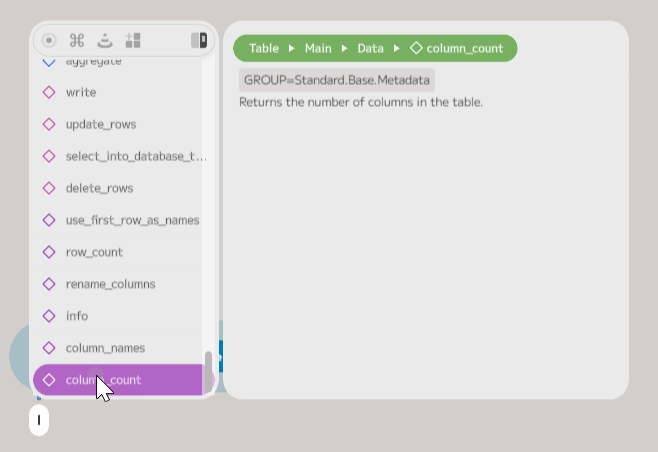
Task: Click the diamond icon beside write
Action: point(49,92)
